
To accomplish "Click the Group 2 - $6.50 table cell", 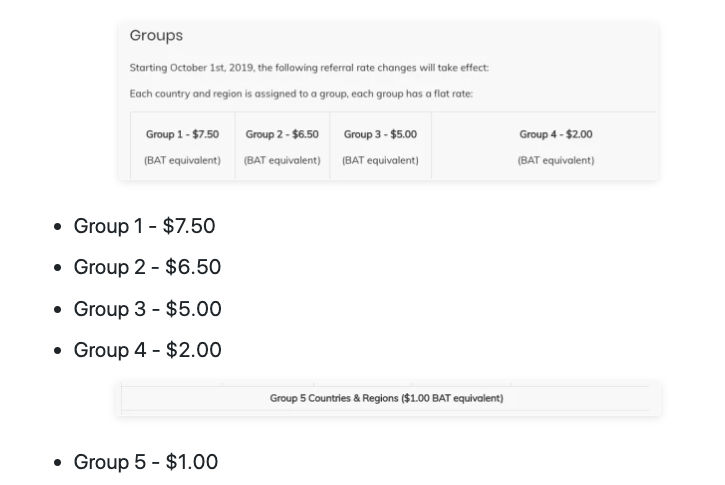I will 282,145.
